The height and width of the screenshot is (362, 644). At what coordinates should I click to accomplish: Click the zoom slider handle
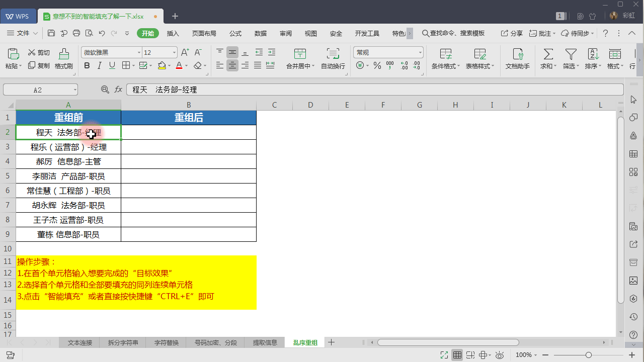(588, 355)
